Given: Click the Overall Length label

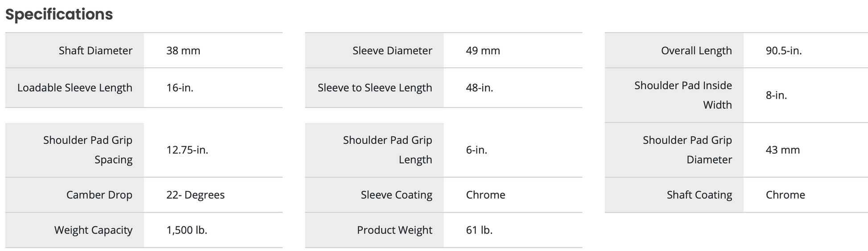Looking at the screenshot, I should (696, 50).
